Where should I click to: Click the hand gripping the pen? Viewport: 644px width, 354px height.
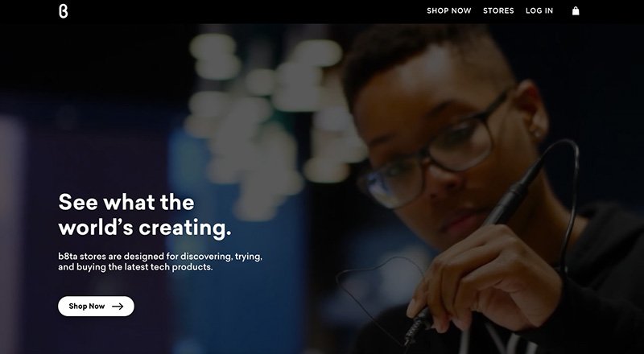pos(485,279)
